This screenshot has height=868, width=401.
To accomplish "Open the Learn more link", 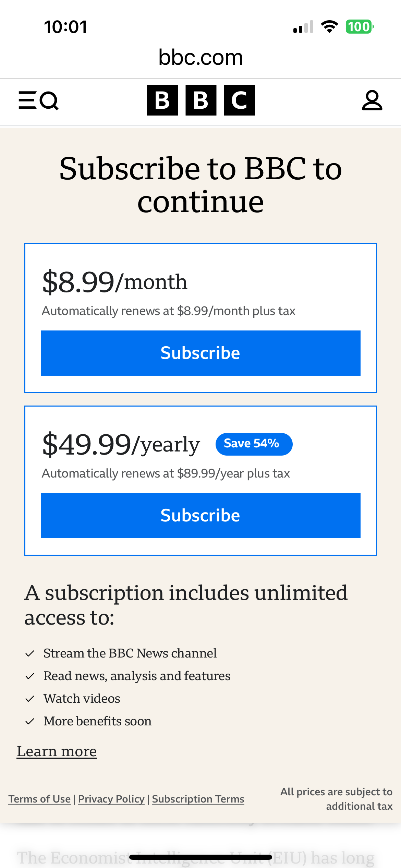I will pyautogui.click(x=57, y=751).
